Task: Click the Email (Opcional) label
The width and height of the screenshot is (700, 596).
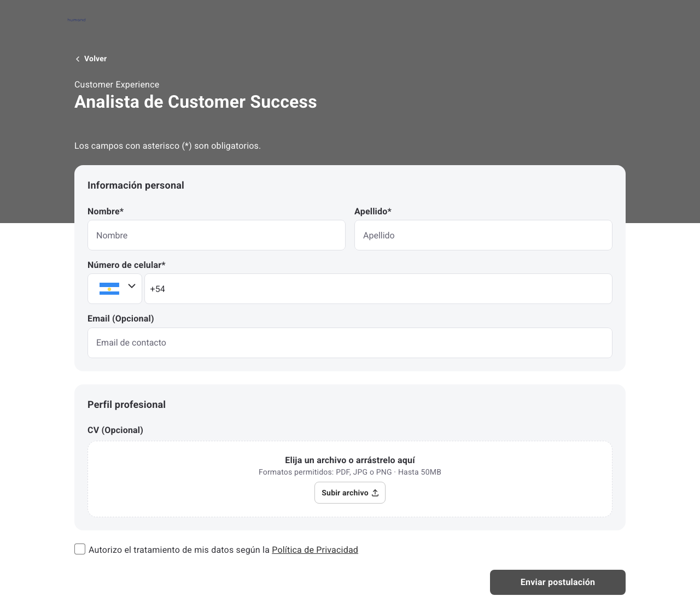Action: click(121, 318)
